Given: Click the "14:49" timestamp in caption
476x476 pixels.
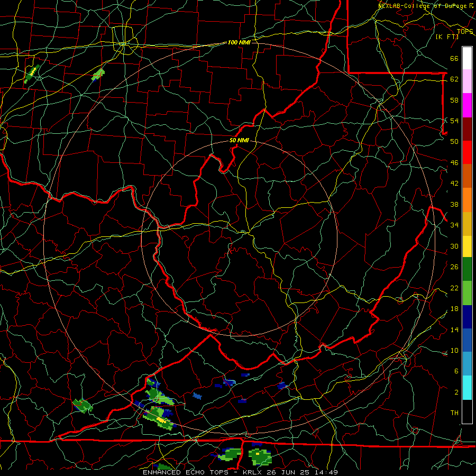Looking at the screenshot, I should (x=325, y=472).
